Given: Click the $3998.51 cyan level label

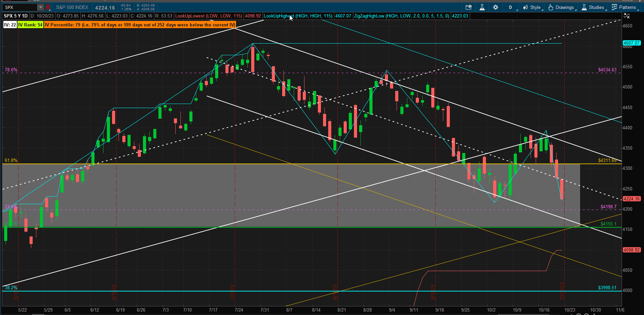Looking at the screenshot, I should pyautogui.click(x=607, y=288).
